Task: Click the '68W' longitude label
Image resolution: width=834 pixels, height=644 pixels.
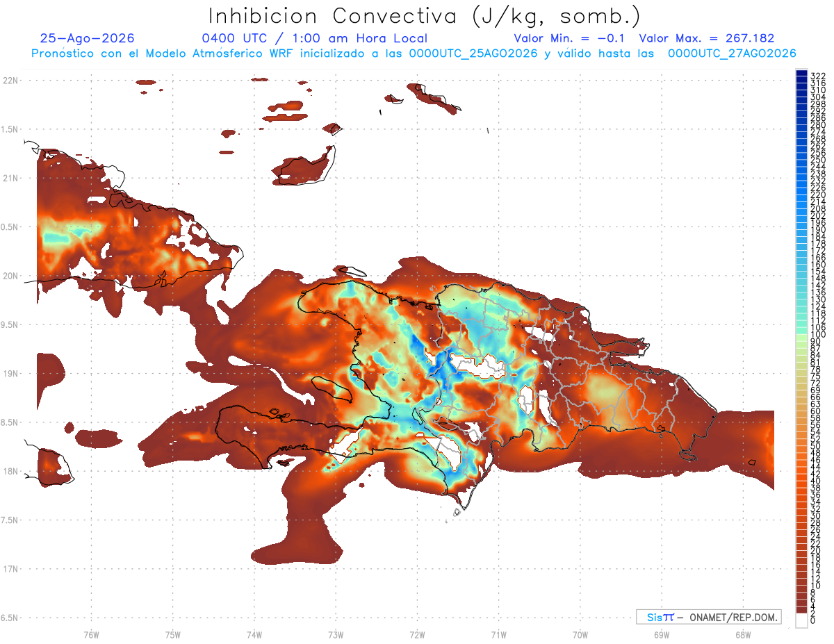Action: 742,634
